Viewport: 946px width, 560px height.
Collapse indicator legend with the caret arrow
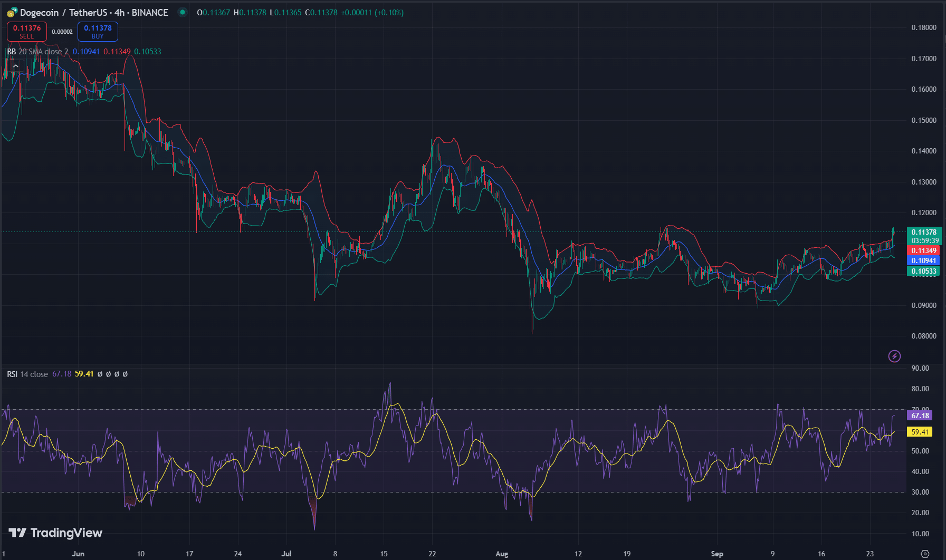click(15, 66)
